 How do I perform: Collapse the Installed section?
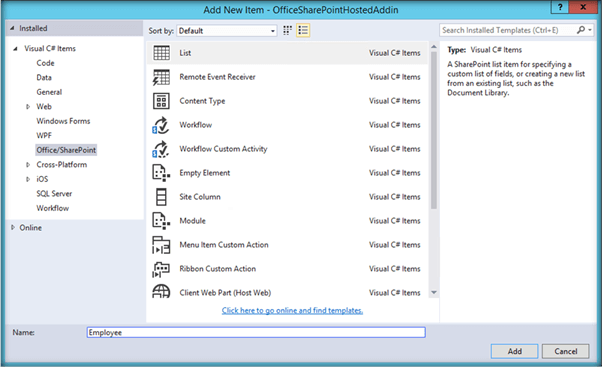[12, 28]
